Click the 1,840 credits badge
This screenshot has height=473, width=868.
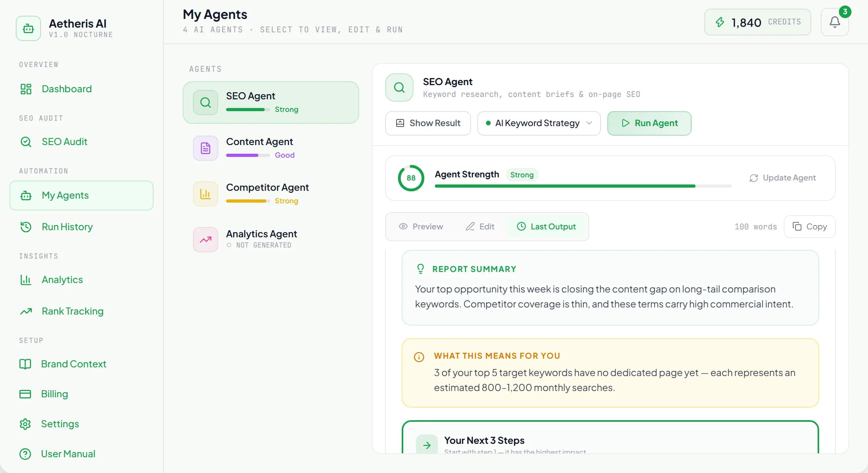click(757, 22)
